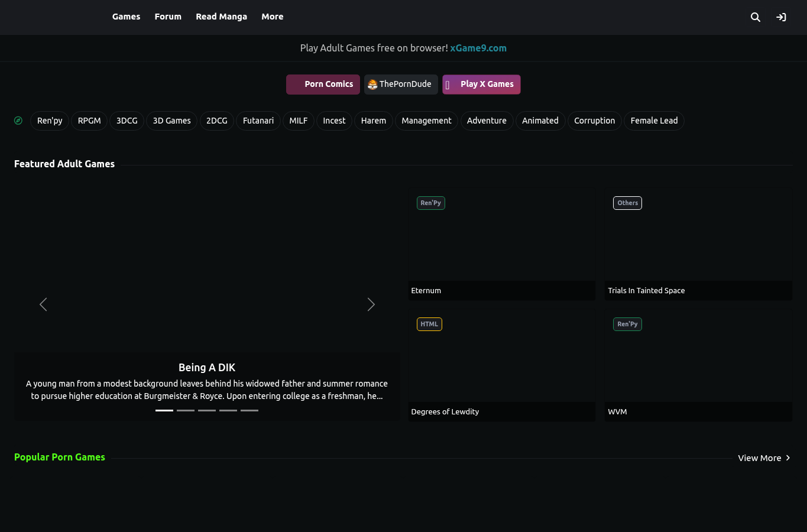Select the Management tag chip

pos(426,121)
